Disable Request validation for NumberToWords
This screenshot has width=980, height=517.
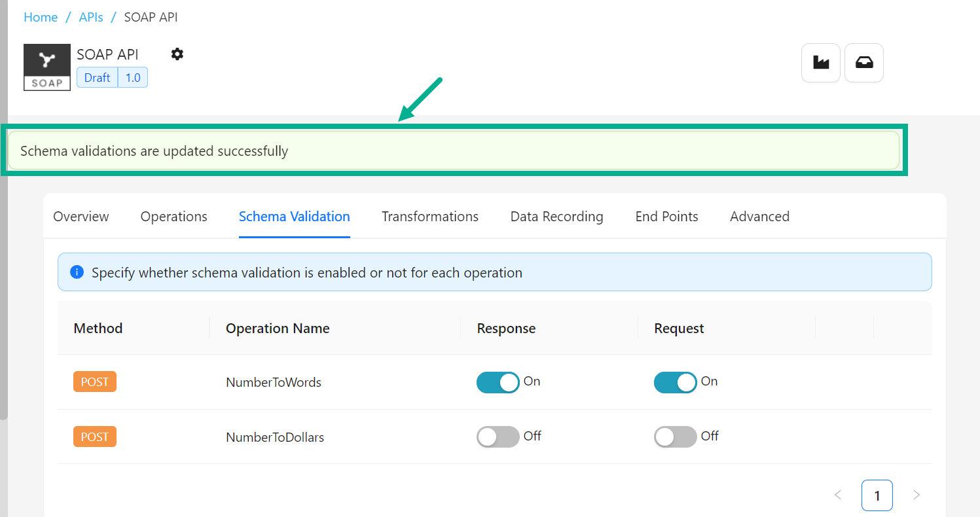click(675, 382)
